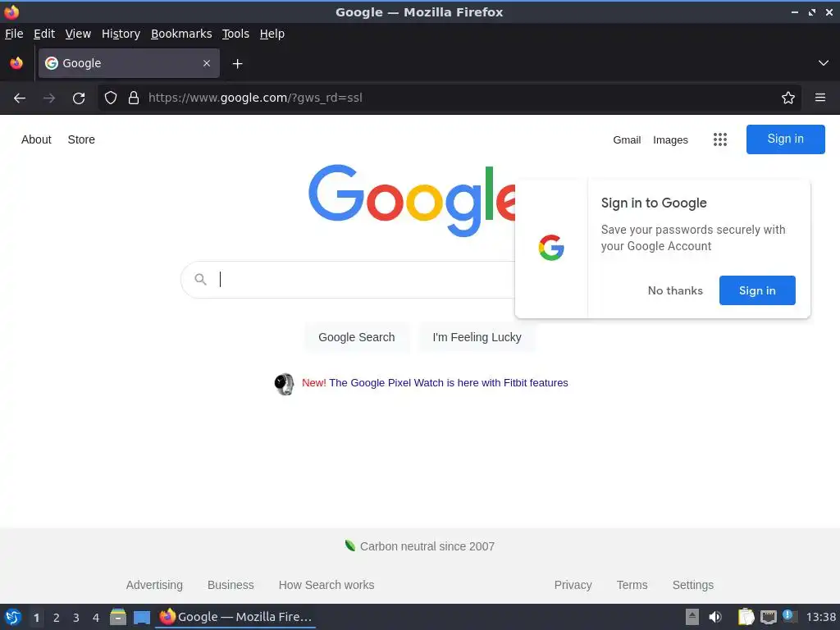Open How Search works link
The width and height of the screenshot is (840, 630).
coord(326,585)
